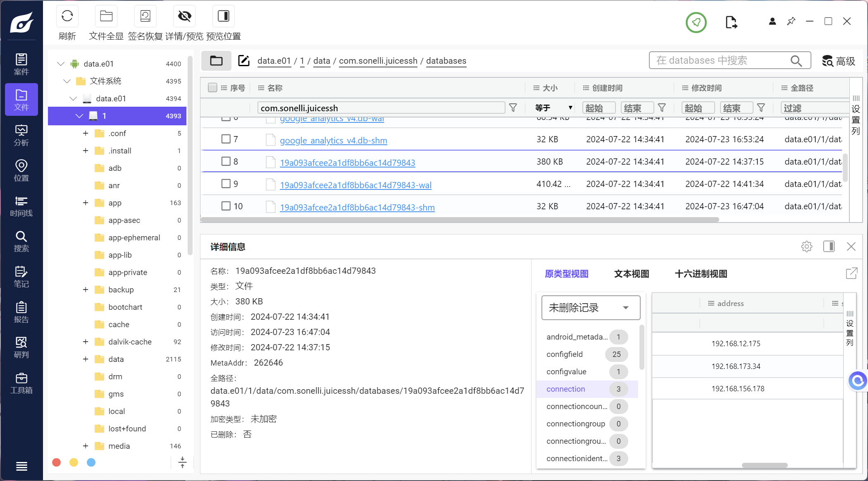Screen dimensions: 868x481
Task: Collapse the 文件系统 tree node
Action: click(x=67, y=81)
